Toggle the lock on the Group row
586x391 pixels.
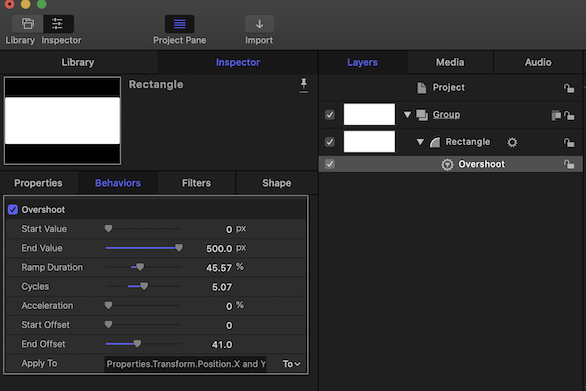tap(569, 116)
